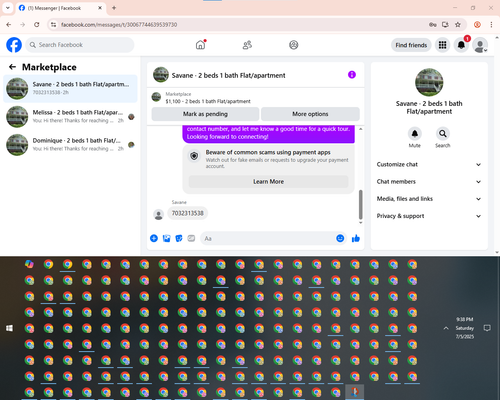Viewport: 500px width, 400px height.
Task: Open Dominique conversation in the list
Action: click(70, 145)
